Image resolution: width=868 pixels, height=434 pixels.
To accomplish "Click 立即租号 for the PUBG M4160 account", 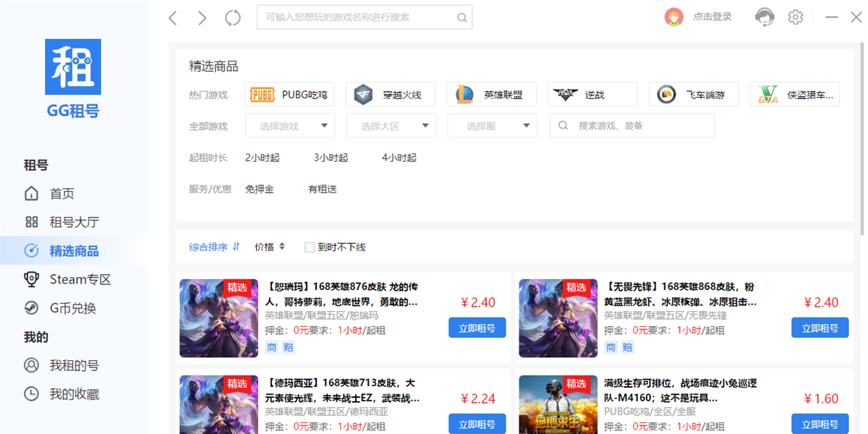I will pyautogui.click(x=820, y=424).
